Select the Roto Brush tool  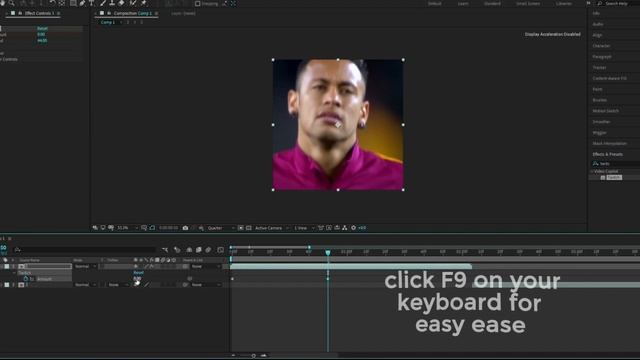coord(133,3)
